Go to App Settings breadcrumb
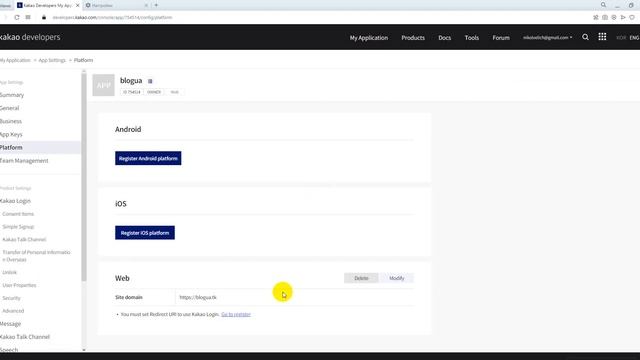 (52, 60)
